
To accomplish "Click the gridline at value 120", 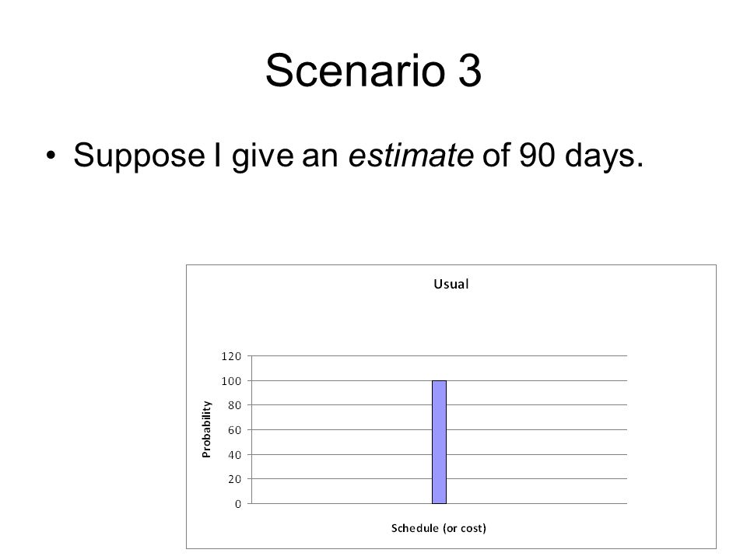I will coord(439,355).
